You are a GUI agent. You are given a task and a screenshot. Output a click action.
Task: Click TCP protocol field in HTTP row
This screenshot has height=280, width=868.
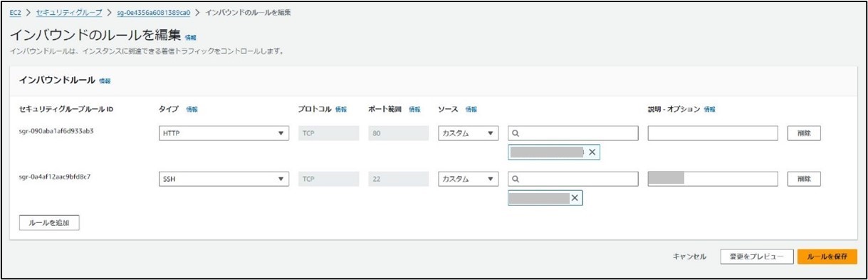point(328,133)
